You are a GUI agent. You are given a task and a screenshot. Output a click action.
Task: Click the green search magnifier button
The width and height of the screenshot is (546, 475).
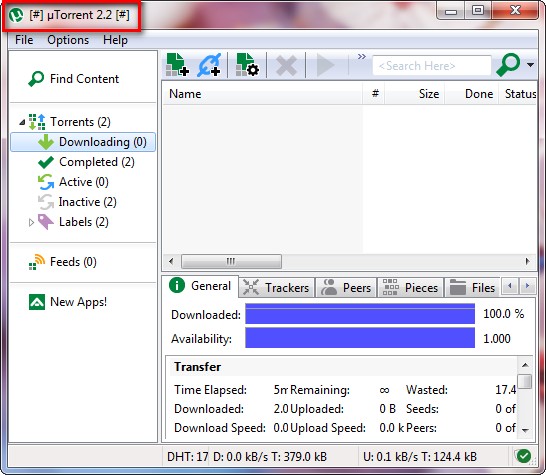[x=508, y=65]
